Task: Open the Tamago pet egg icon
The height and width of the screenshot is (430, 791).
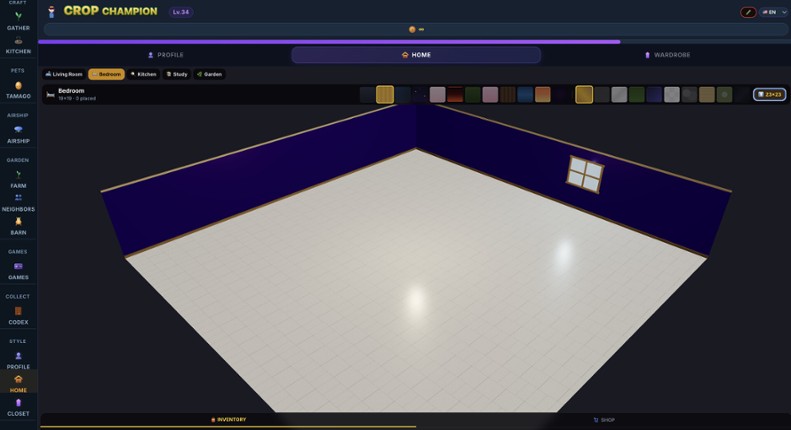Action: click(x=18, y=90)
